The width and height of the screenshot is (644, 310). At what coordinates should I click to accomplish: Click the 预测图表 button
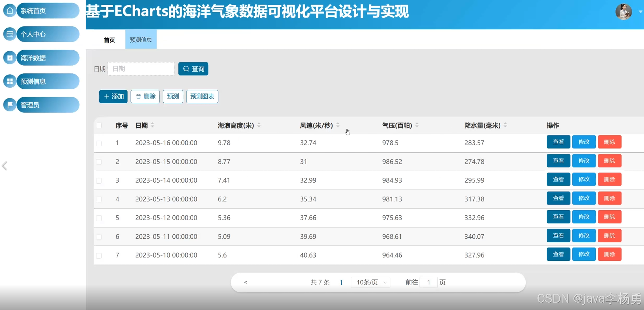[202, 96]
